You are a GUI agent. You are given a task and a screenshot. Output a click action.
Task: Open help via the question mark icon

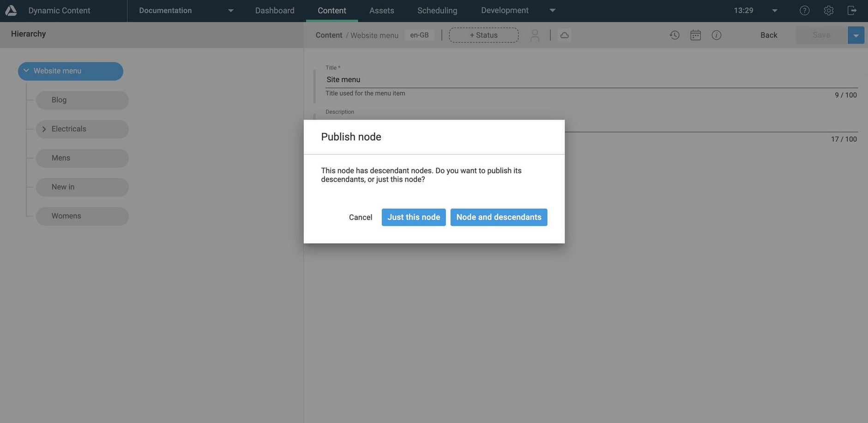click(x=805, y=10)
